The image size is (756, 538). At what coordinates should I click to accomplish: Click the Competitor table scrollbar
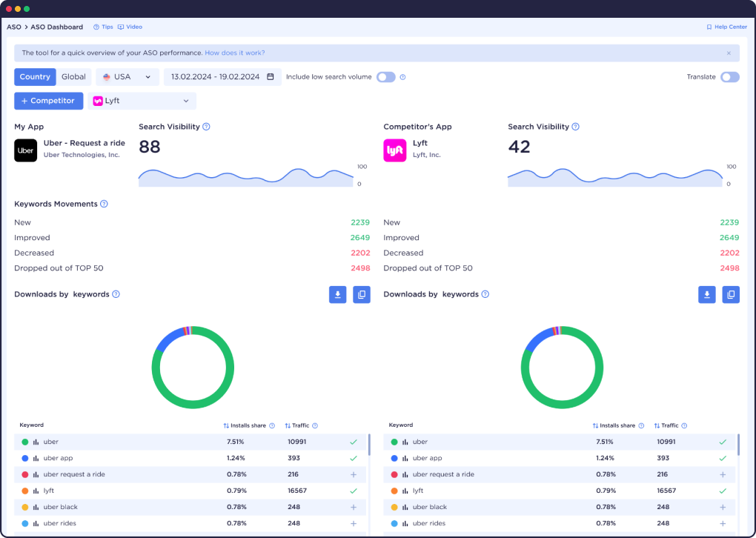[738, 445]
